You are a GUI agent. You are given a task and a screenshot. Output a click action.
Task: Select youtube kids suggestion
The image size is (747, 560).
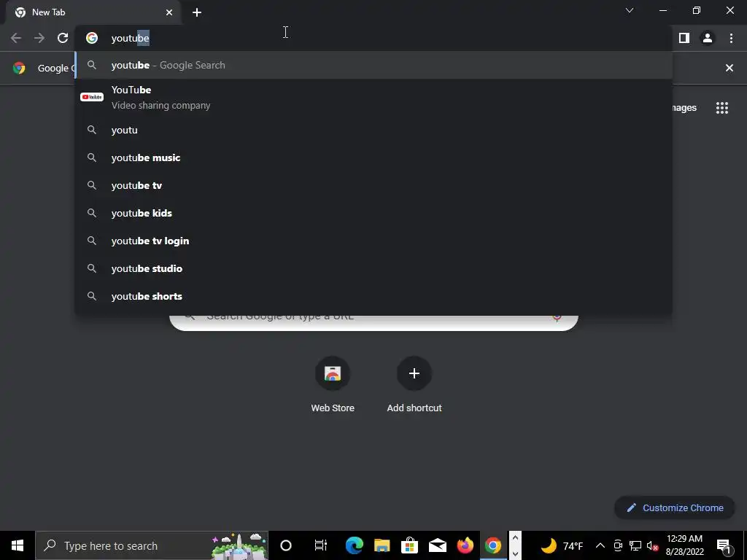pyautogui.click(x=374, y=213)
